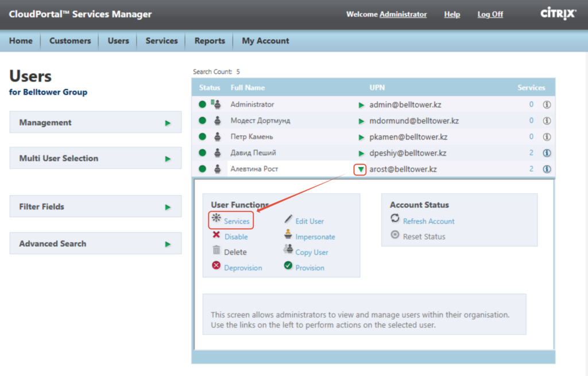Select the UPN mdormund@belltower.kz

(414, 121)
